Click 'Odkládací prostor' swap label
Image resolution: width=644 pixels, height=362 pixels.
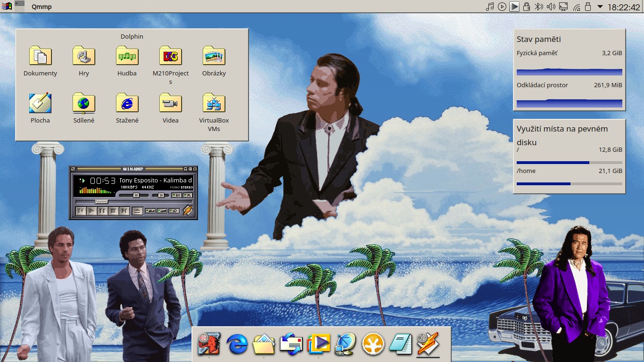point(542,85)
